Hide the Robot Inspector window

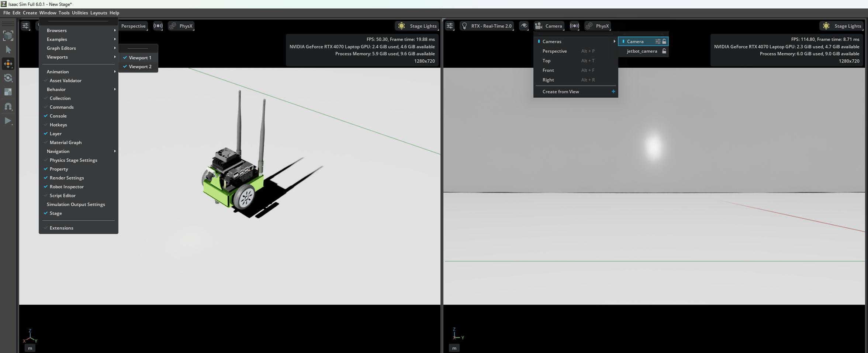click(79, 187)
